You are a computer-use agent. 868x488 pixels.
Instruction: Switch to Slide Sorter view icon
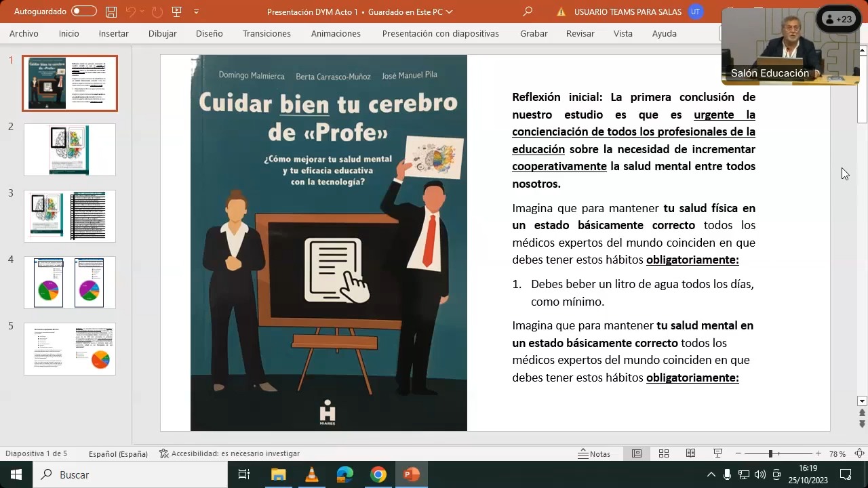(664, 453)
